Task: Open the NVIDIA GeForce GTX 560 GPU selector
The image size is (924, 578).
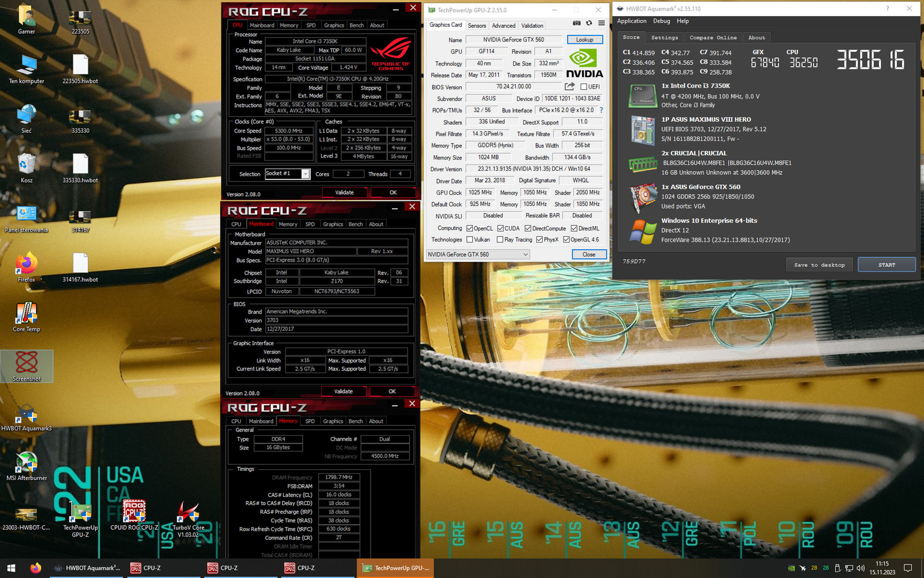Action: pos(478,254)
